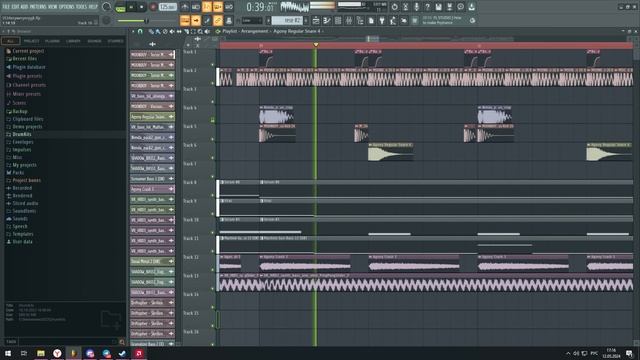Toggle the blend recording overdub button
The image size is (640, 360).
[218, 7]
